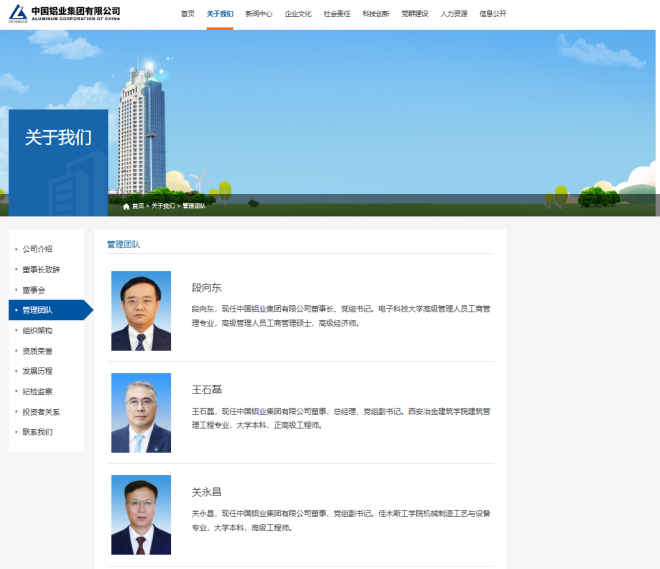Go to 企业文化 in navigation bar
This screenshot has height=569, width=660.
[298, 14]
